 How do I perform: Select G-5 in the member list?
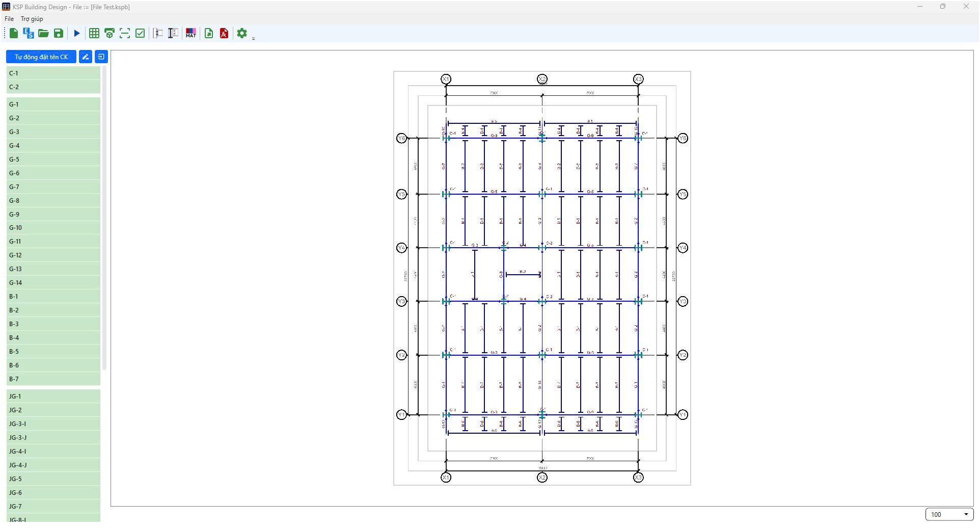53,160
